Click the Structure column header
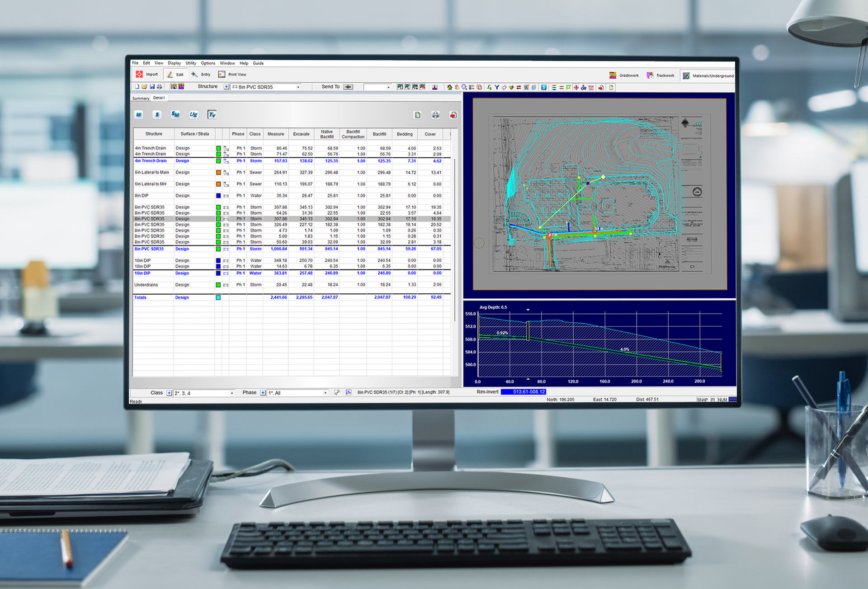The height and width of the screenshot is (589, 868). tap(154, 134)
